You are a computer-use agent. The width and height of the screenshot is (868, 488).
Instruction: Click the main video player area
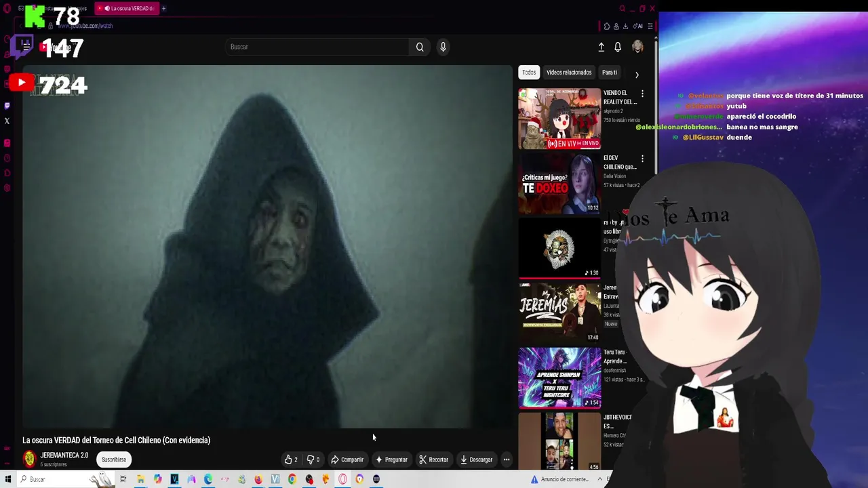point(267,247)
